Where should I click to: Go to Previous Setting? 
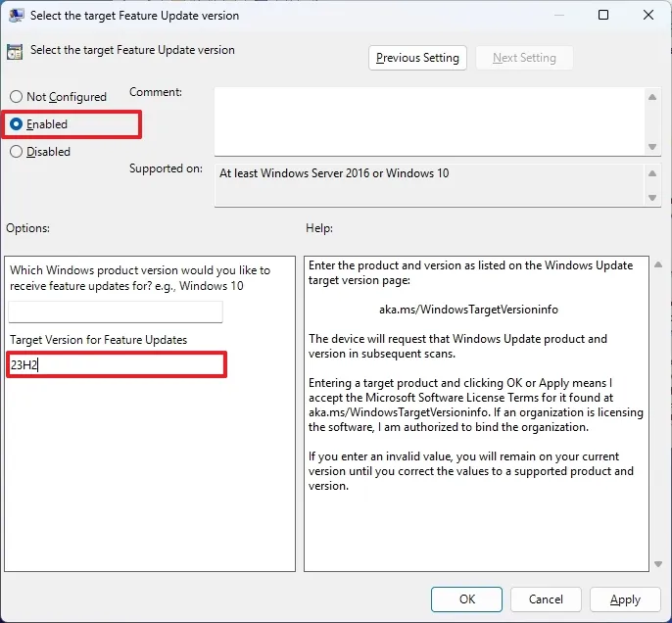click(417, 58)
